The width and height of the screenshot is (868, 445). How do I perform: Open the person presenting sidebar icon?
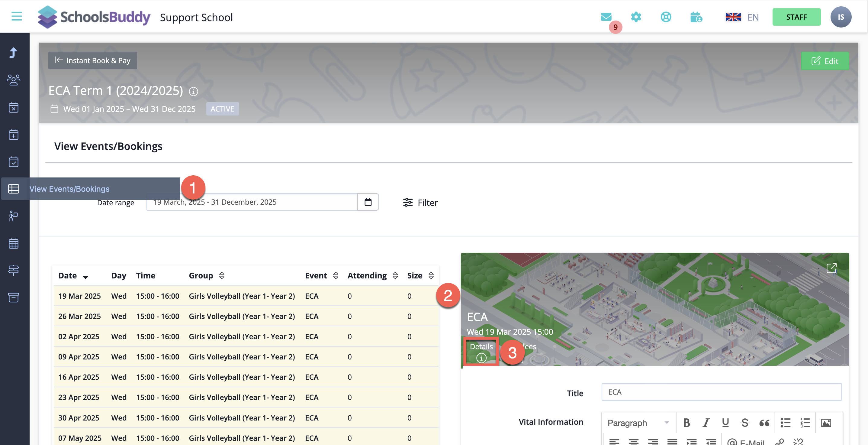(x=14, y=216)
